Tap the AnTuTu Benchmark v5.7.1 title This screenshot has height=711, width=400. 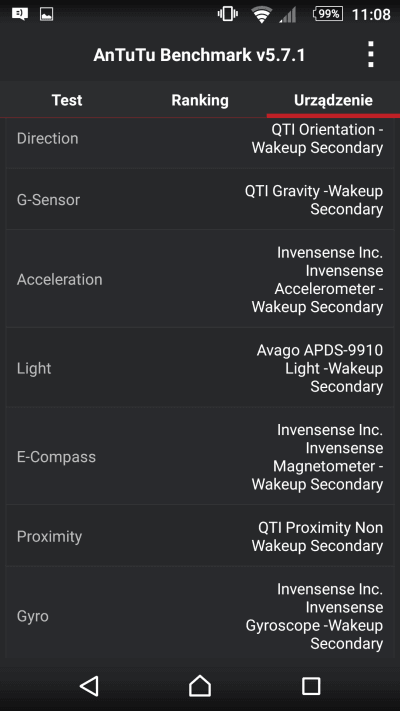click(199, 55)
